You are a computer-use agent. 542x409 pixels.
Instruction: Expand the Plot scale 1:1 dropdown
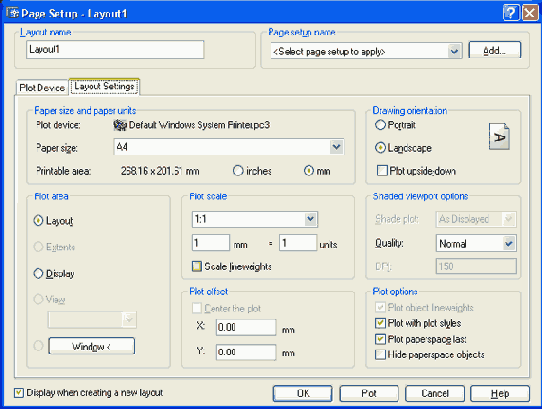(310, 219)
